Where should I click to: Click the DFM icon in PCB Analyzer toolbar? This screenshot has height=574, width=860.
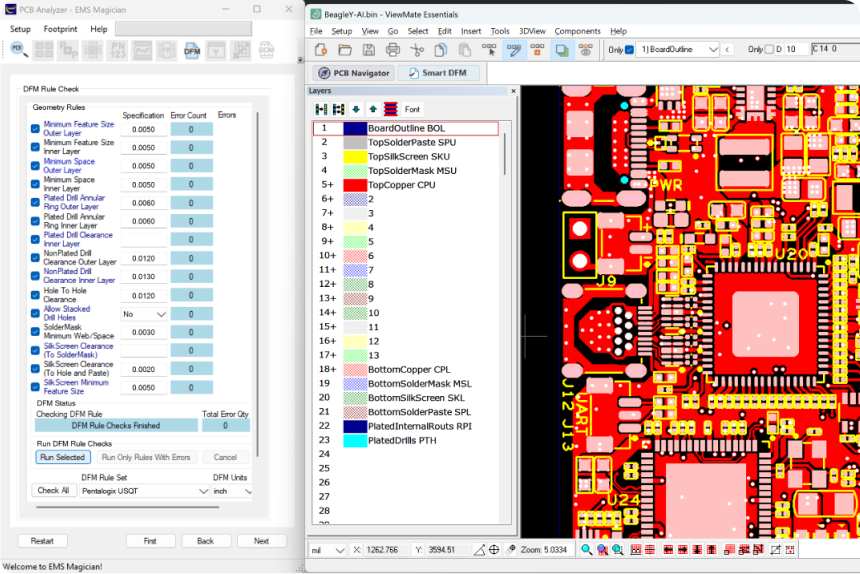click(x=192, y=50)
